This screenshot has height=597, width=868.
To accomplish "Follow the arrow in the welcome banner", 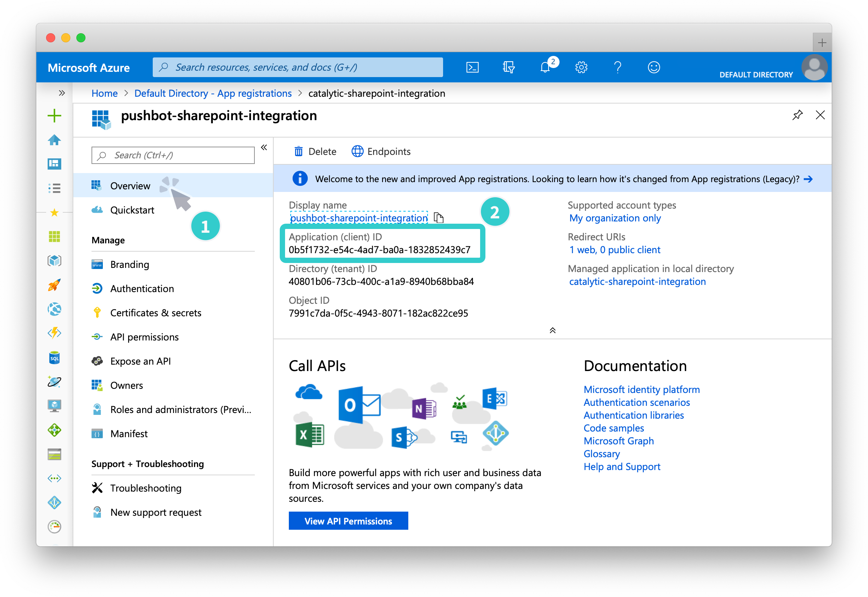I will tap(808, 179).
